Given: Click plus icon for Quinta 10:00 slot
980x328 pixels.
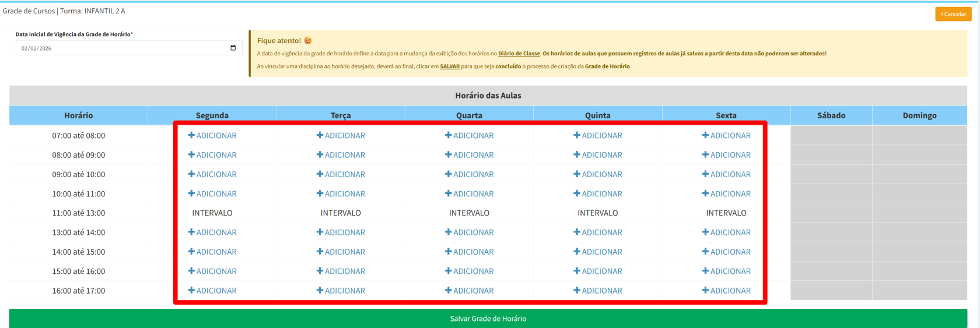Looking at the screenshot, I should tap(576, 193).
